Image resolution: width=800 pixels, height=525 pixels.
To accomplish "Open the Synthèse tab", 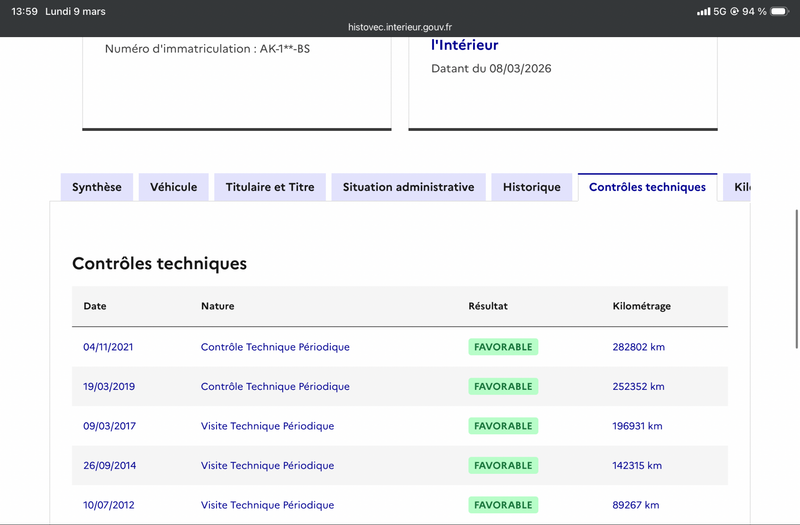I will pos(97,187).
